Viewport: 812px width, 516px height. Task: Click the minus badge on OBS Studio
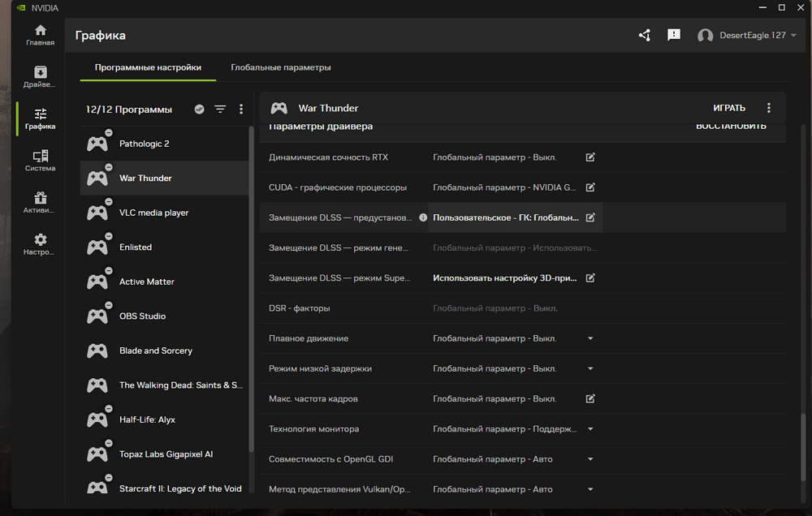pyautogui.click(x=109, y=305)
